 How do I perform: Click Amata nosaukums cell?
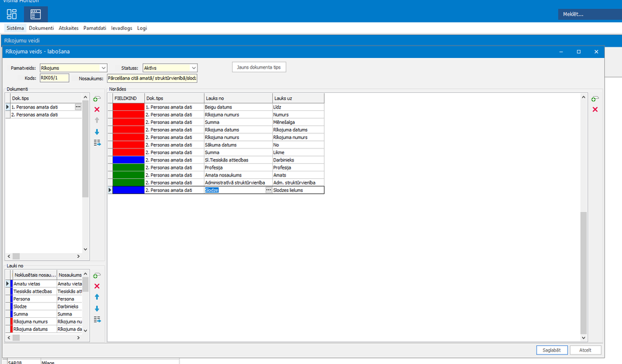point(238,175)
